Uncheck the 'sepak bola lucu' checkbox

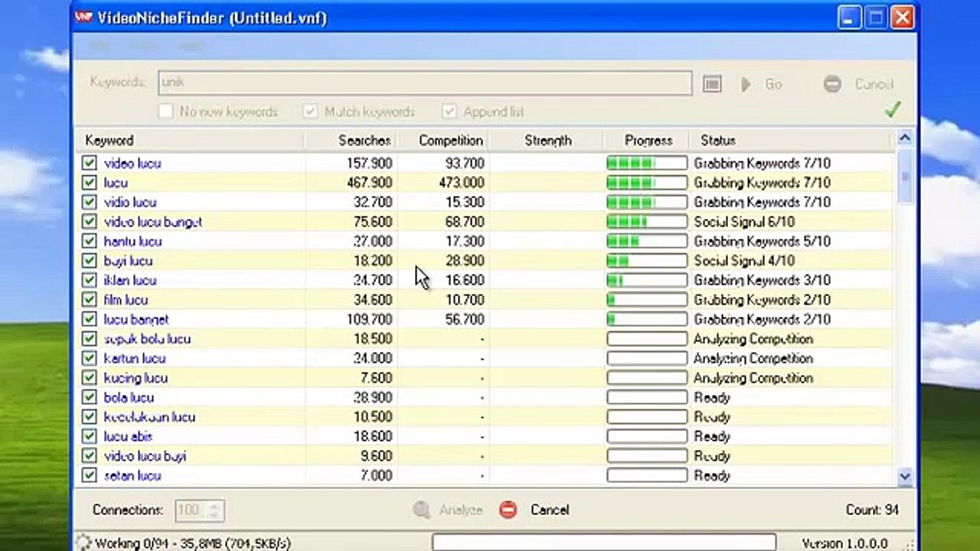click(90, 338)
